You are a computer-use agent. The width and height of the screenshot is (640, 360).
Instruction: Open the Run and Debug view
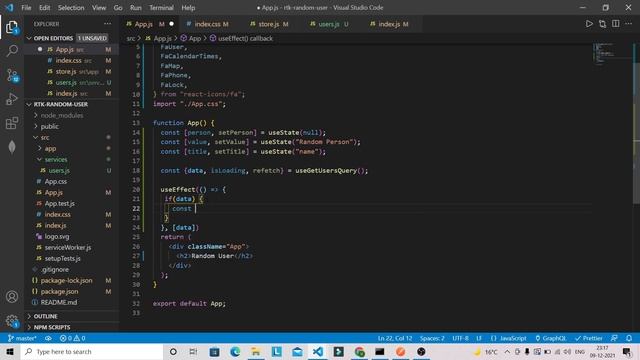(12, 99)
